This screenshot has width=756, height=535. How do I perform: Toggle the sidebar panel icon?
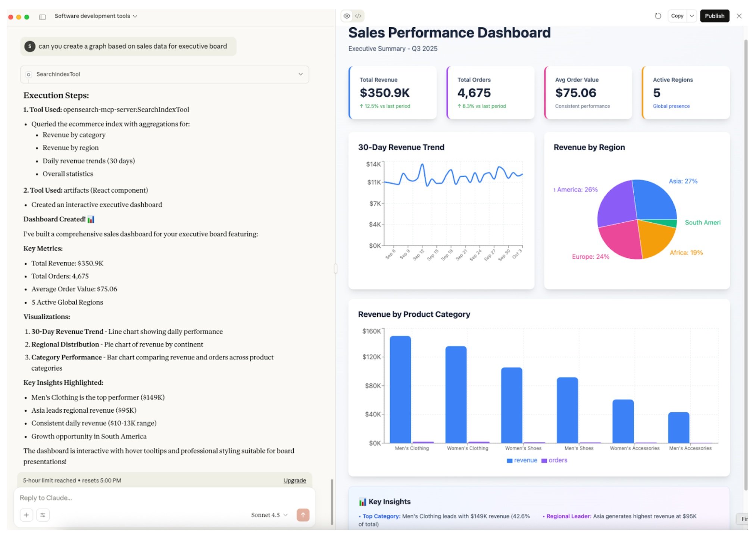click(x=42, y=17)
